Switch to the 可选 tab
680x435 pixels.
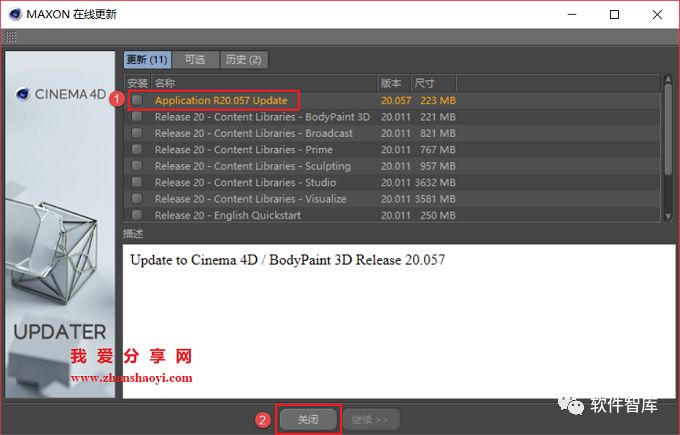click(x=195, y=59)
